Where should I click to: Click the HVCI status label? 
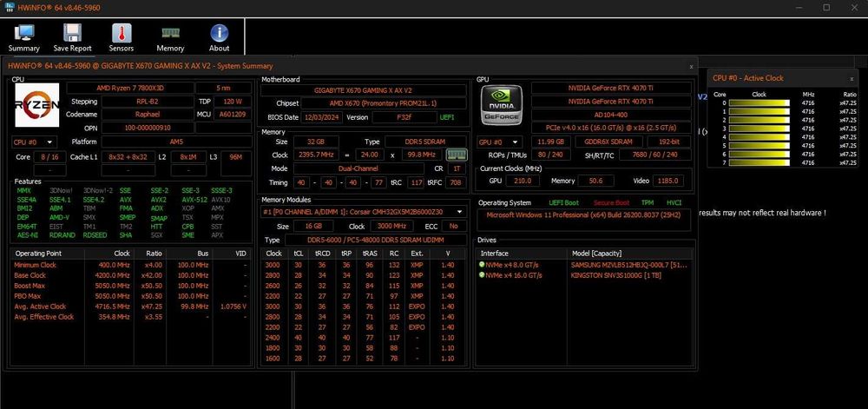674,202
